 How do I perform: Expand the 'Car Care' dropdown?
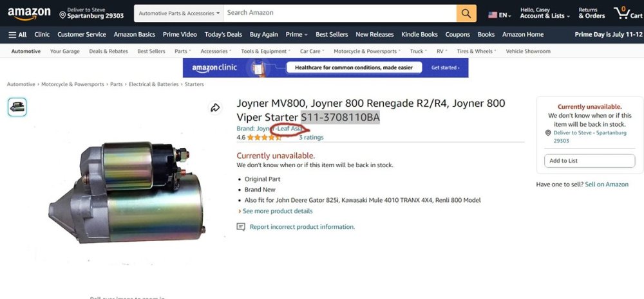coord(312,51)
